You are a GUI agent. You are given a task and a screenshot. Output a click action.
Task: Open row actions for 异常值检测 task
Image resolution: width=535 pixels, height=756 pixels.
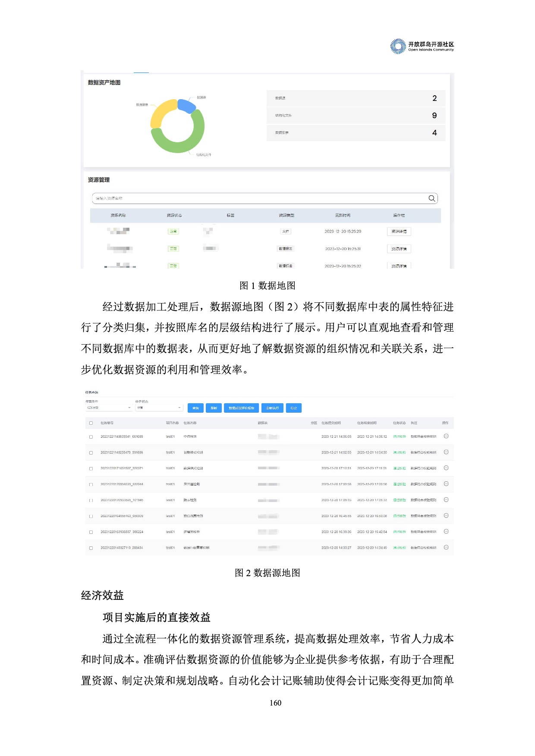(446, 484)
